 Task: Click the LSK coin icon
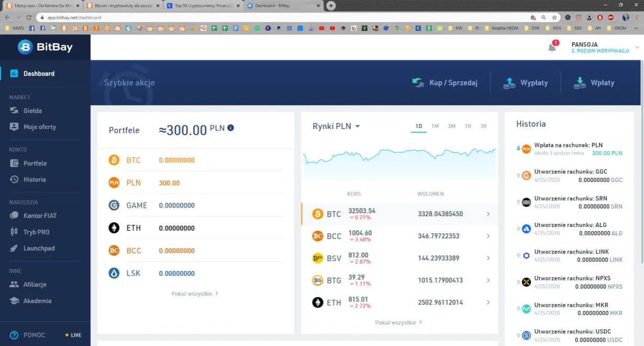(x=114, y=273)
